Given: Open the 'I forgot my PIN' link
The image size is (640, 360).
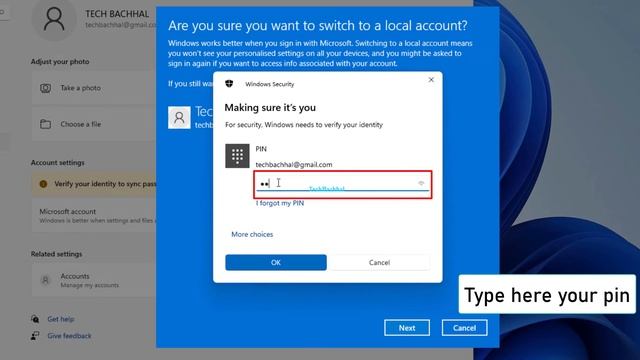Looking at the screenshot, I should click(280, 203).
